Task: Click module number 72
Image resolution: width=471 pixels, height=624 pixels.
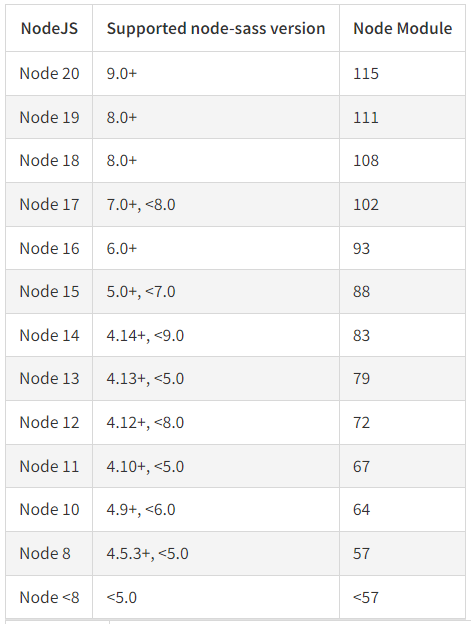Action: (362, 422)
